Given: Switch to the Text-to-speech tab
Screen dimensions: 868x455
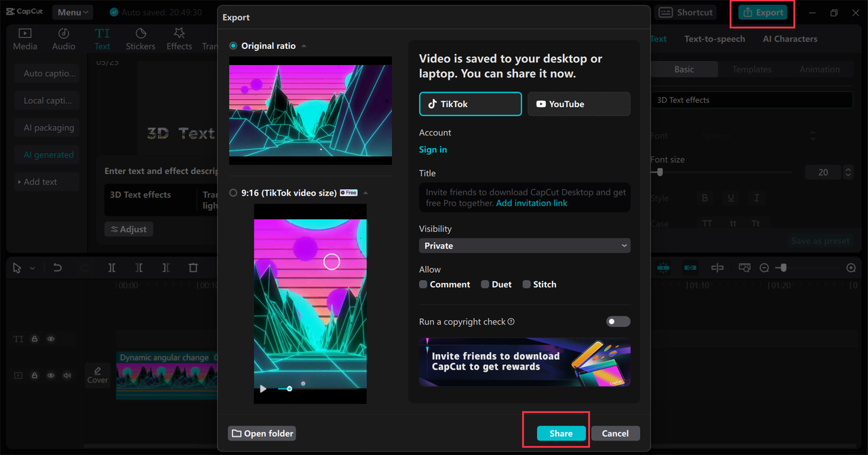Looking at the screenshot, I should pyautogui.click(x=715, y=39).
